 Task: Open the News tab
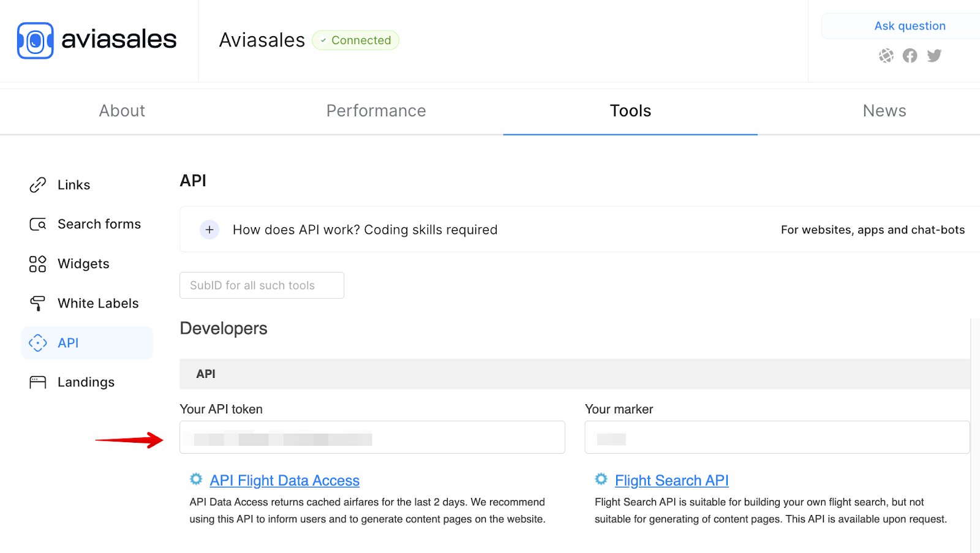coord(884,111)
